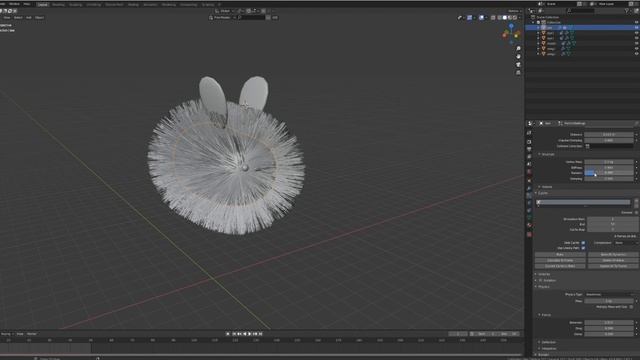The image size is (640, 360).
Task: Toggle viewport overlays display
Action: point(481,18)
